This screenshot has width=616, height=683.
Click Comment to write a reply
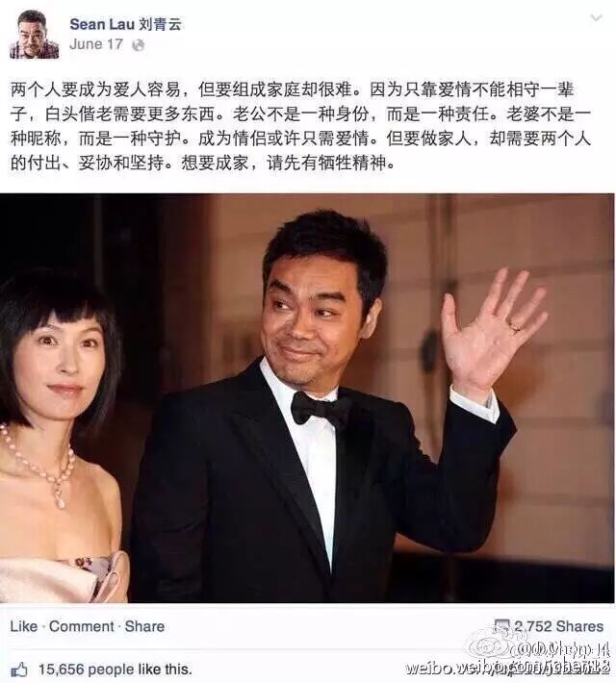pos(82,626)
